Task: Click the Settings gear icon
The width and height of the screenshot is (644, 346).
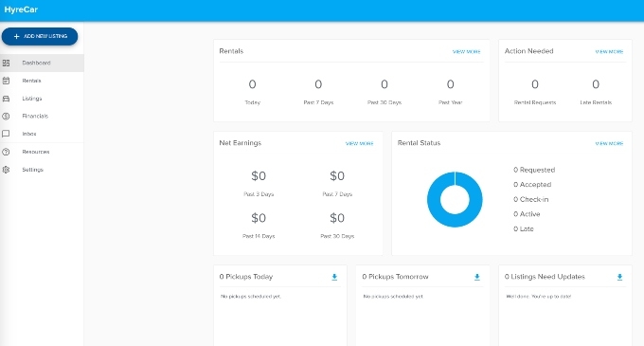Action: click(6, 170)
